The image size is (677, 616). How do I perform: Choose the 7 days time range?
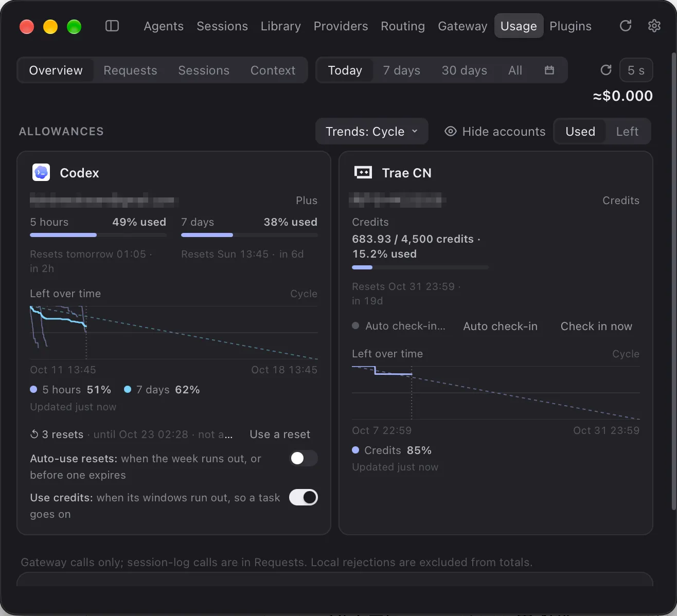402,70
